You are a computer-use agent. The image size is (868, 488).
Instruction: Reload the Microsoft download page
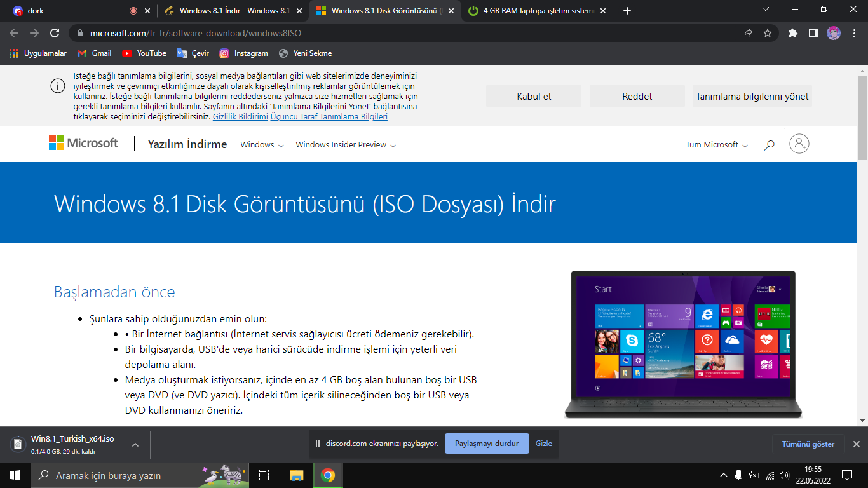(55, 33)
